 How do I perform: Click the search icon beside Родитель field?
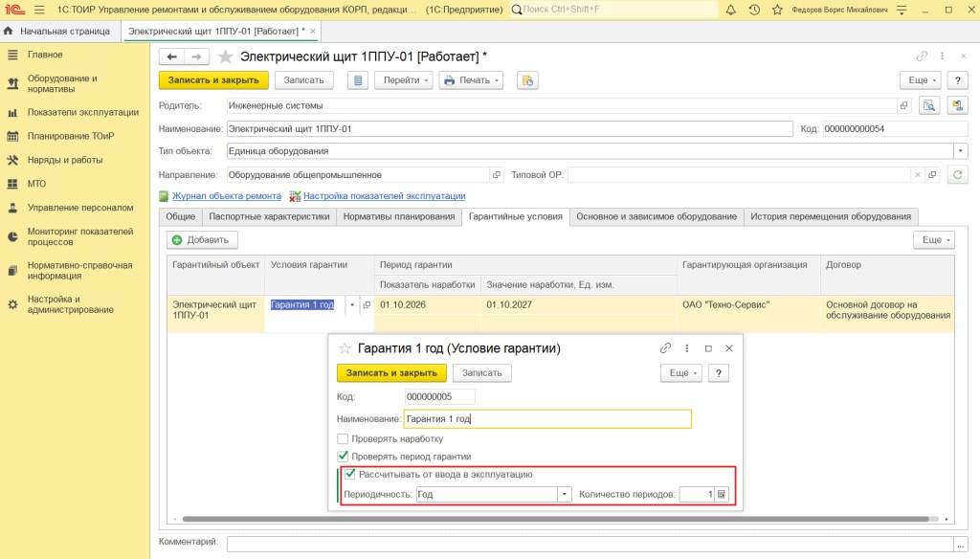(x=929, y=105)
